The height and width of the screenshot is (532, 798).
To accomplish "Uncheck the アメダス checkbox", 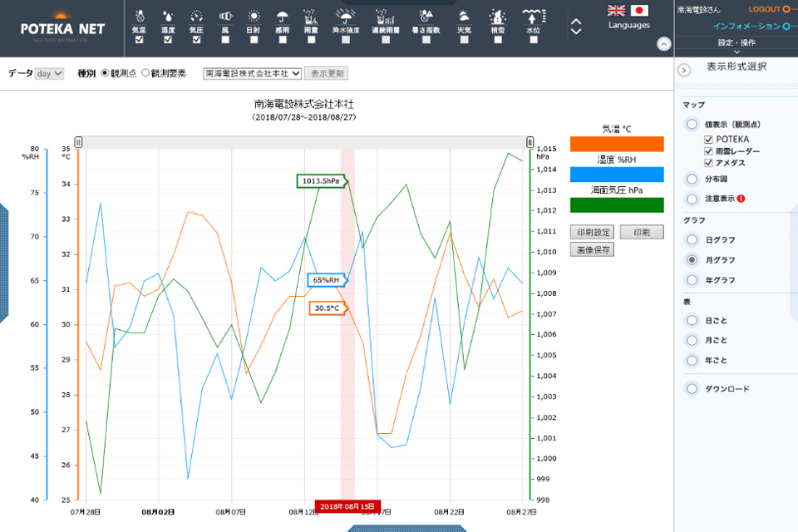I will tap(708, 163).
